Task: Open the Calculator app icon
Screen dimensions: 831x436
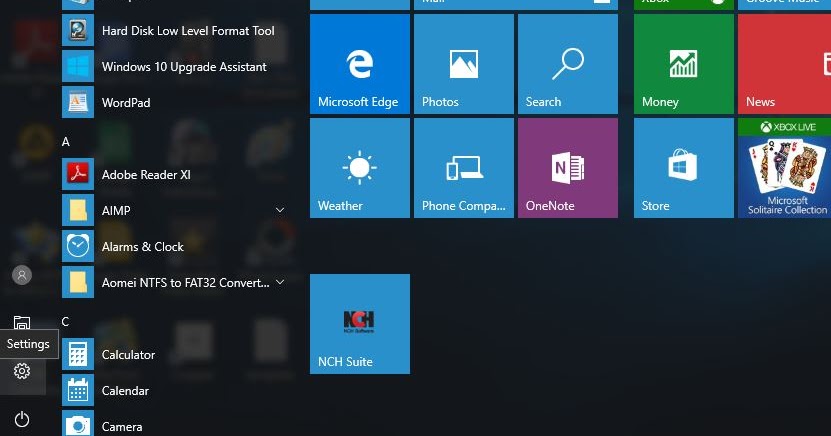Action: (78, 354)
